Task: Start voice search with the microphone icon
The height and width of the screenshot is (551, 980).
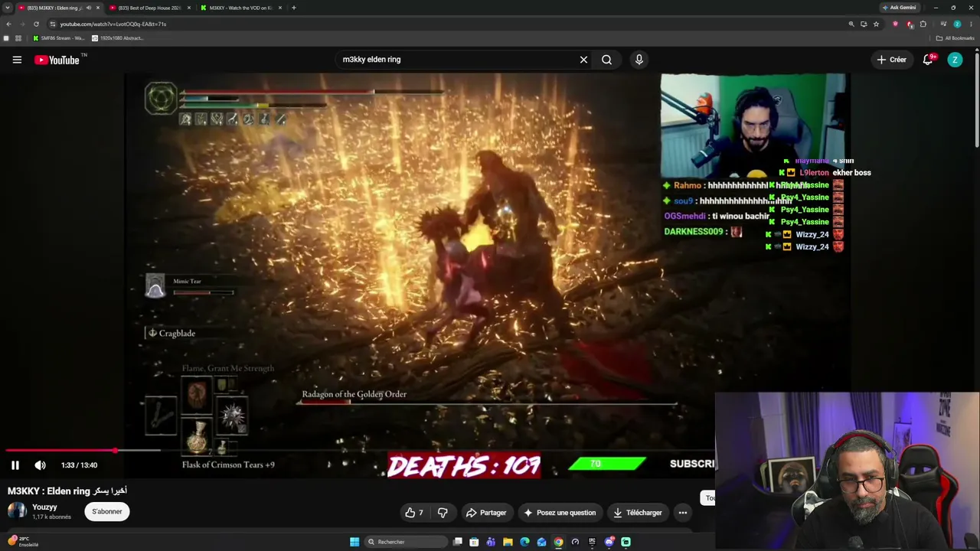Action: pos(639,60)
